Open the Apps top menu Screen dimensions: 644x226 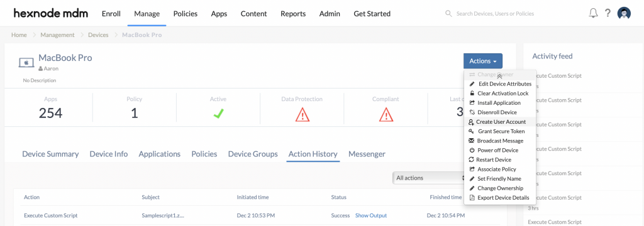tap(219, 14)
